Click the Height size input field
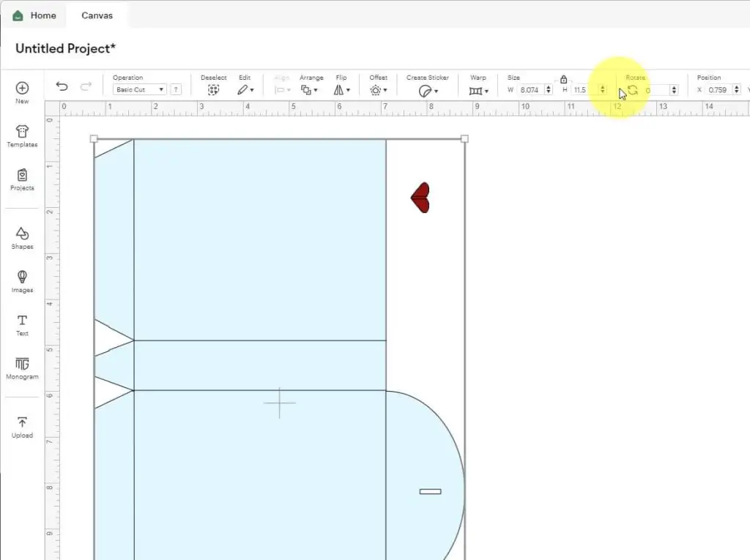Screen dimensions: 750x560 (x=584, y=89)
